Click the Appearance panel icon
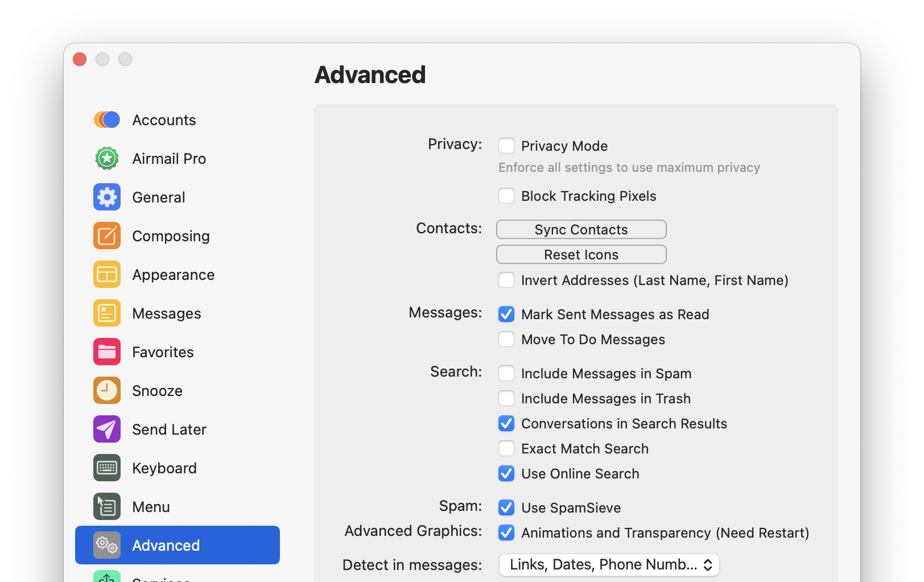This screenshot has width=924, height=582. click(x=107, y=274)
